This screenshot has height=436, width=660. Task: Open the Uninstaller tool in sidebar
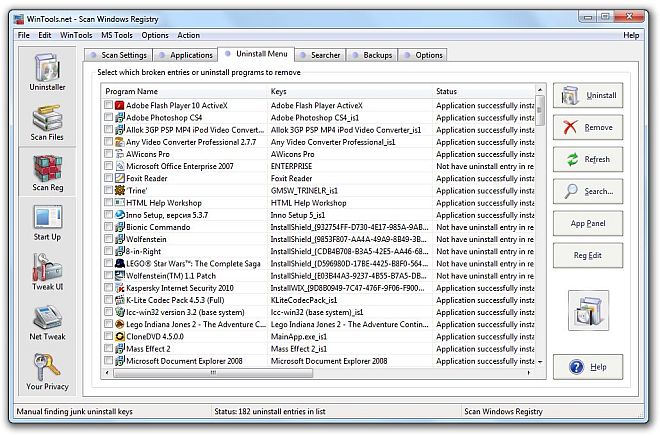pos(47,72)
